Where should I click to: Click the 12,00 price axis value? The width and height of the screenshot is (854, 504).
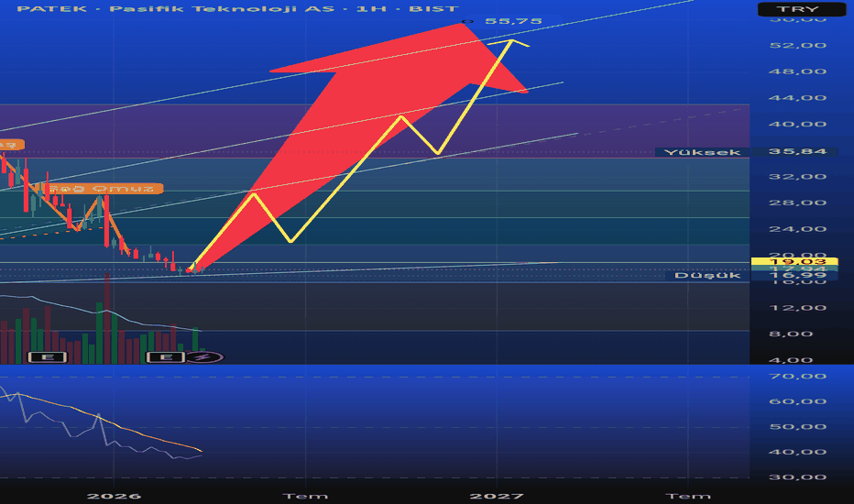tap(798, 308)
